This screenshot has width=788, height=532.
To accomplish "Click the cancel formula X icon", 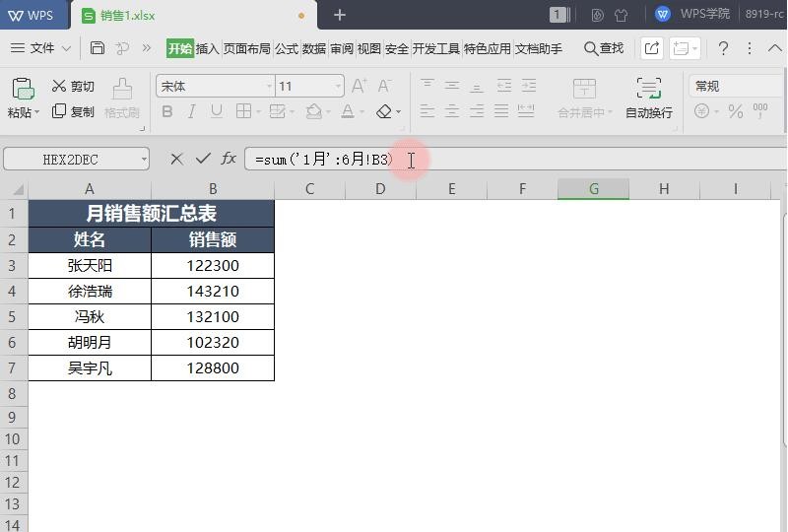I will pyautogui.click(x=176, y=159).
